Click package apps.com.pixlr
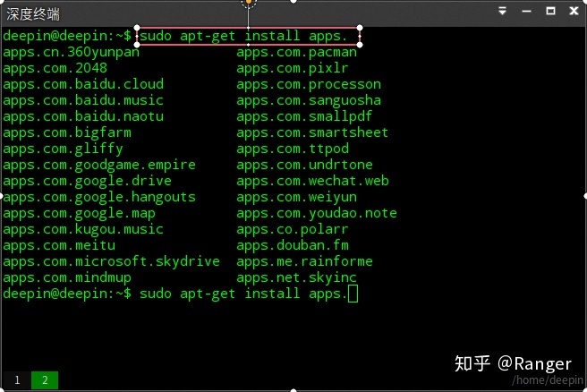This screenshot has height=392, width=587. click(293, 68)
